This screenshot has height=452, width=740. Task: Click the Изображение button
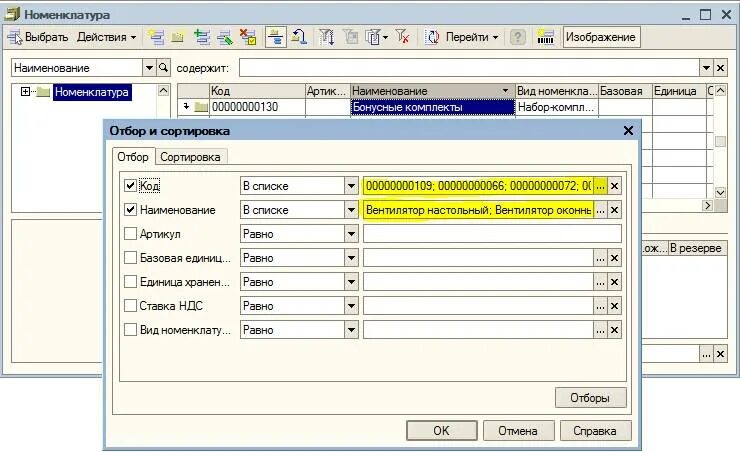(601, 37)
